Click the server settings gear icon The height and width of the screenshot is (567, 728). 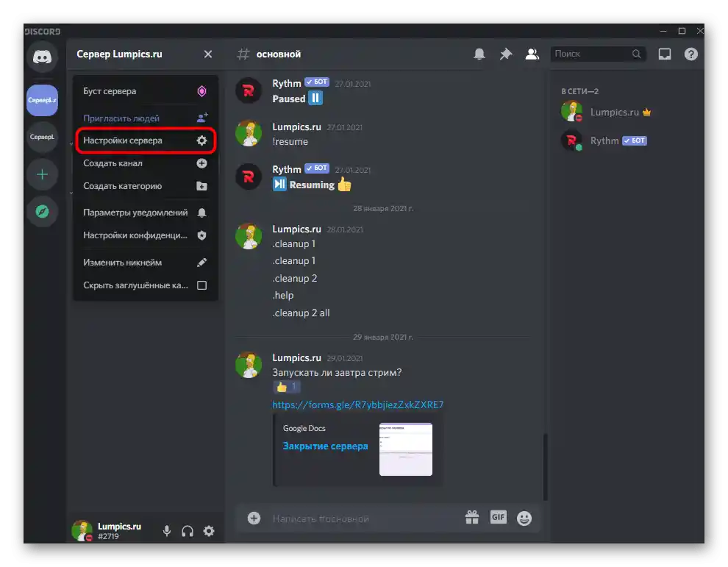coord(201,140)
